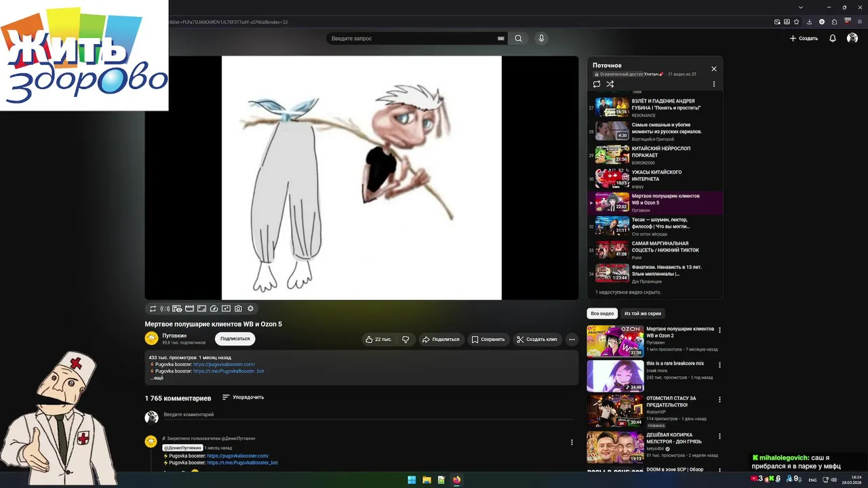Select the Из той же серии chip
The width and height of the screenshot is (868, 488).
tap(642, 314)
